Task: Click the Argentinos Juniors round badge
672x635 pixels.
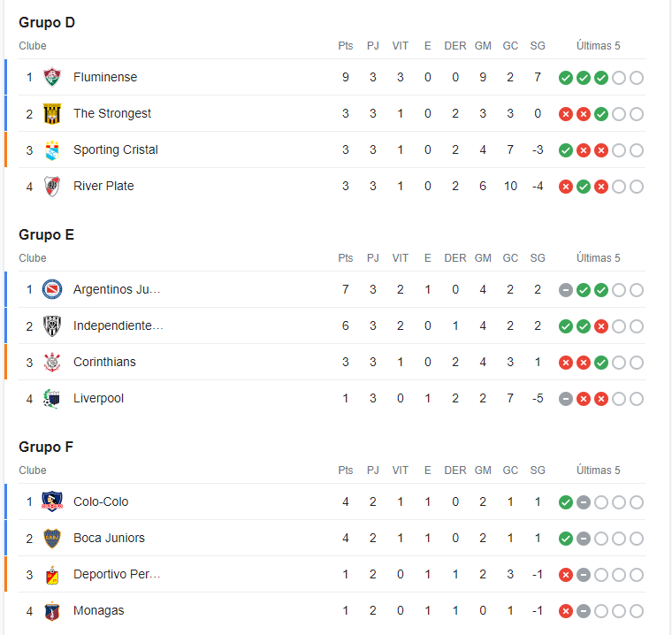Action: (x=52, y=289)
